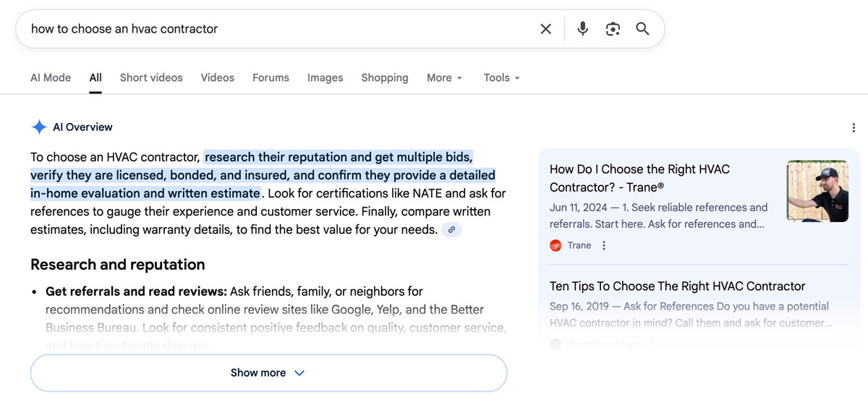Open the Trane HVAC contractor article link
This screenshot has width=868, height=403.
pyautogui.click(x=639, y=178)
